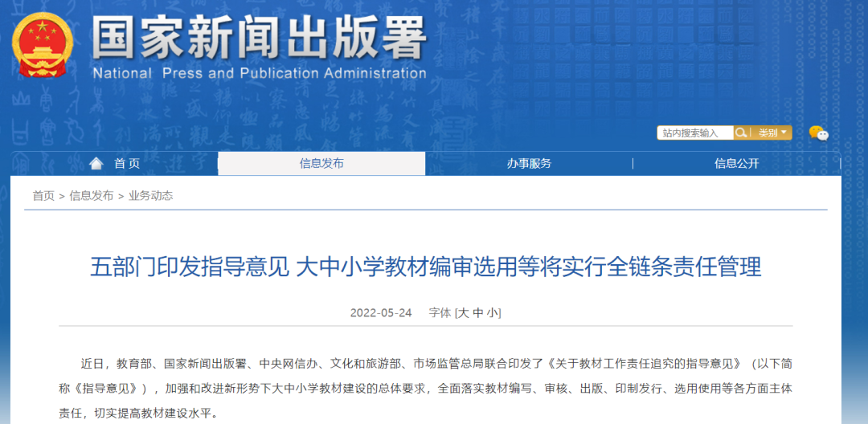
Task: Set font size to 小
Action: 492,313
